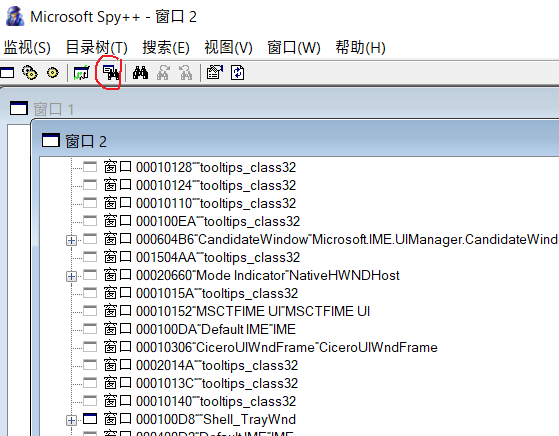Click the 窗口 1 child window icon
The width and height of the screenshot is (559, 436).
coord(19,108)
